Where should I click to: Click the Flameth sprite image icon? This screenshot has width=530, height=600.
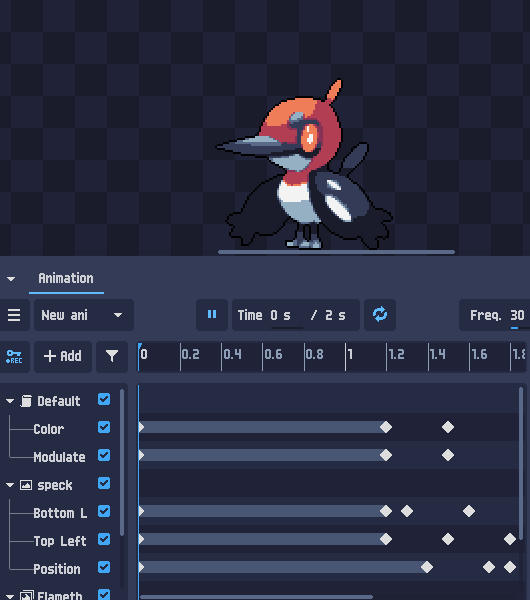pyautogui.click(x=26, y=595)
